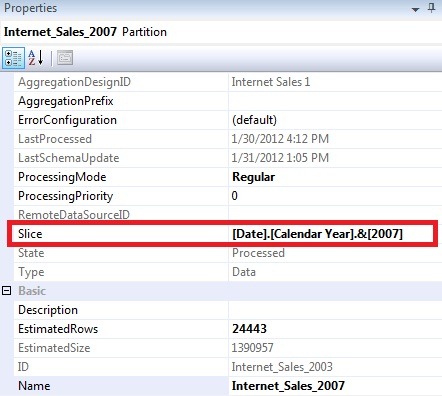This screenshot has width=442, height=396.
Task: Select the ProcessingMode property
Action: click(x=62, y=177)
